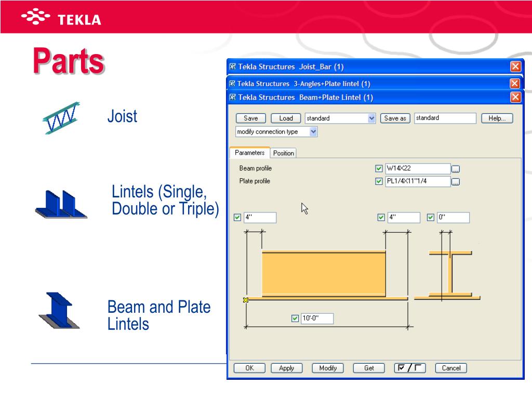Uncheck the left 4" offset checkbox
Viewport: 532px width, 399px height.
pos(237,217)
